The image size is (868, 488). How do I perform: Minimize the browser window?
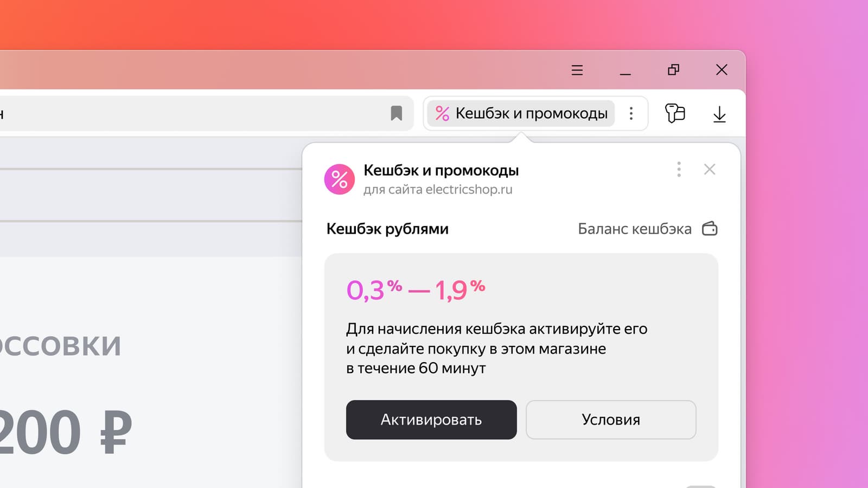tap(626, 70)
